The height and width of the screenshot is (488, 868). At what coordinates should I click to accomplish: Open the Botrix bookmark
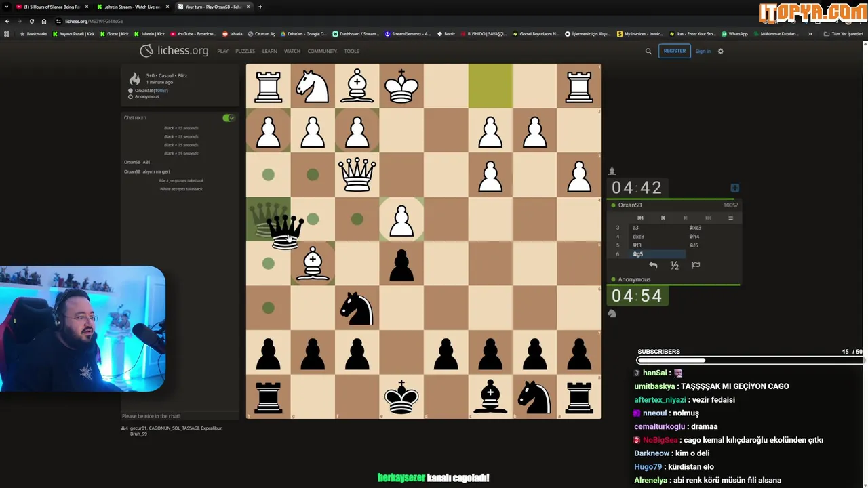click(446, 33)
